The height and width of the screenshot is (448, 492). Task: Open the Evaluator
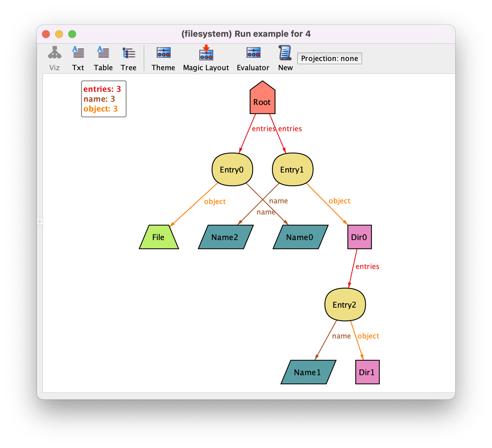click(253, 58)
